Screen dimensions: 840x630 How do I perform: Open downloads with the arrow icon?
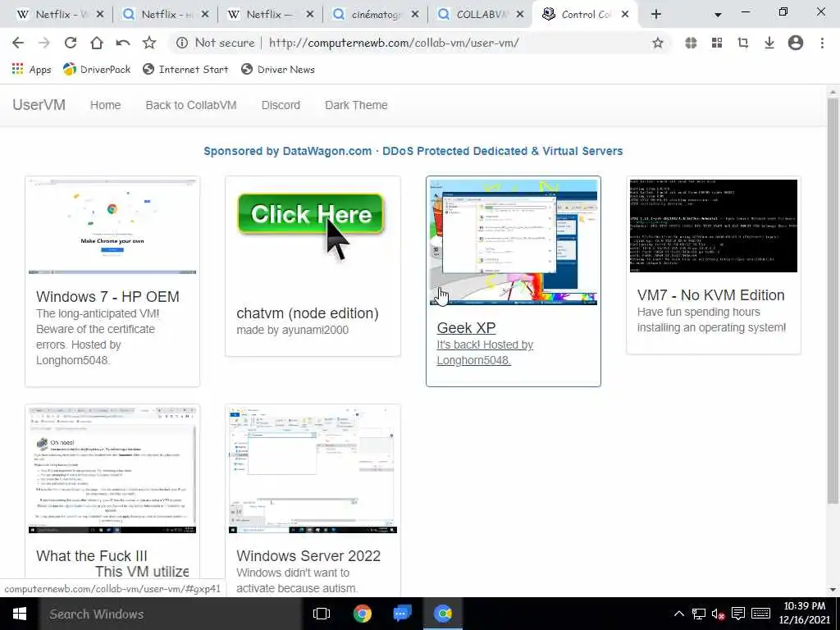[769, 43]
